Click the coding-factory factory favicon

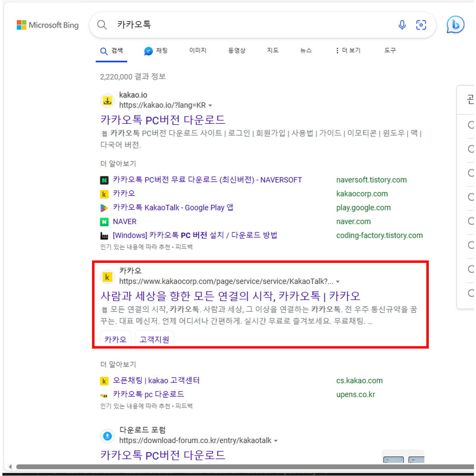point(104,236)
